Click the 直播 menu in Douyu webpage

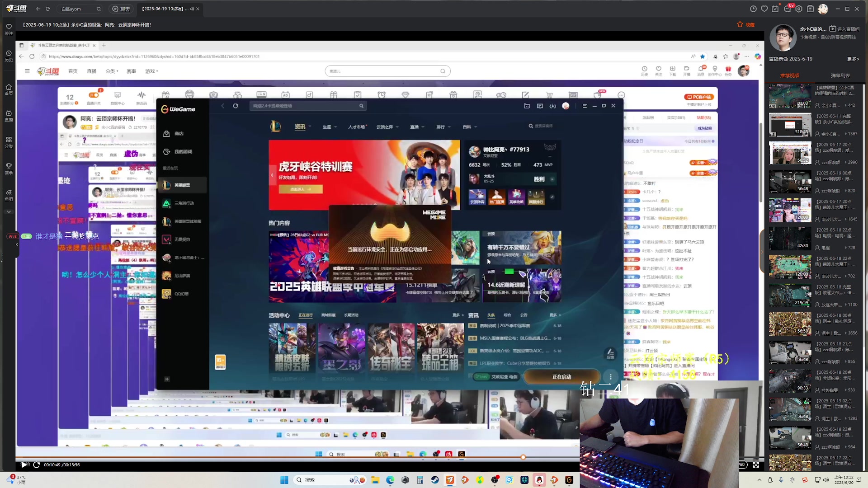pos(92,71)
